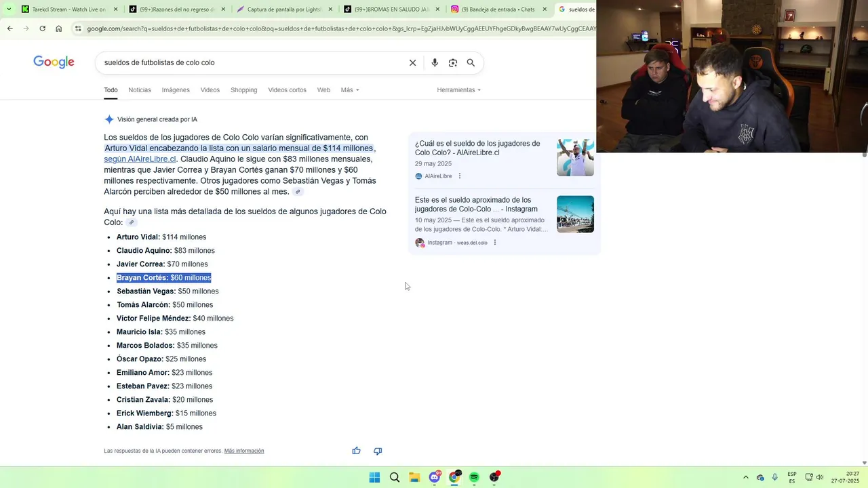Open 'Este es el sueldo aproximado' Instagram result

click(x=476, y=205)
